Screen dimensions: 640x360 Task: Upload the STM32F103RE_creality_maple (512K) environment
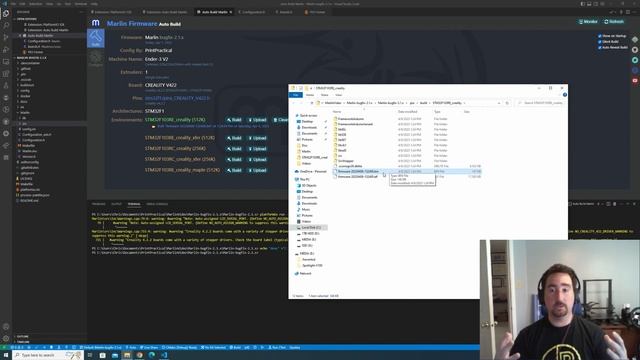tap(258, 170)
